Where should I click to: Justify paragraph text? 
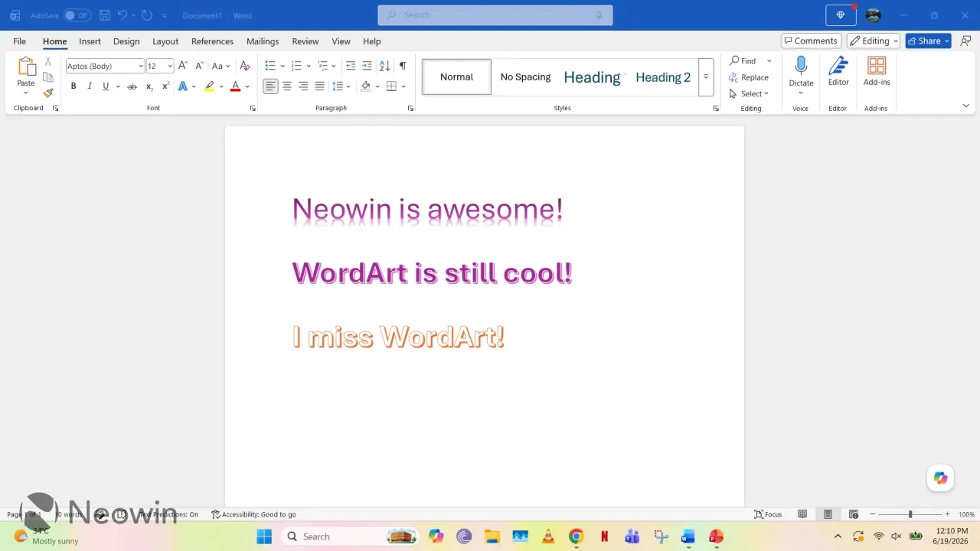319,86
